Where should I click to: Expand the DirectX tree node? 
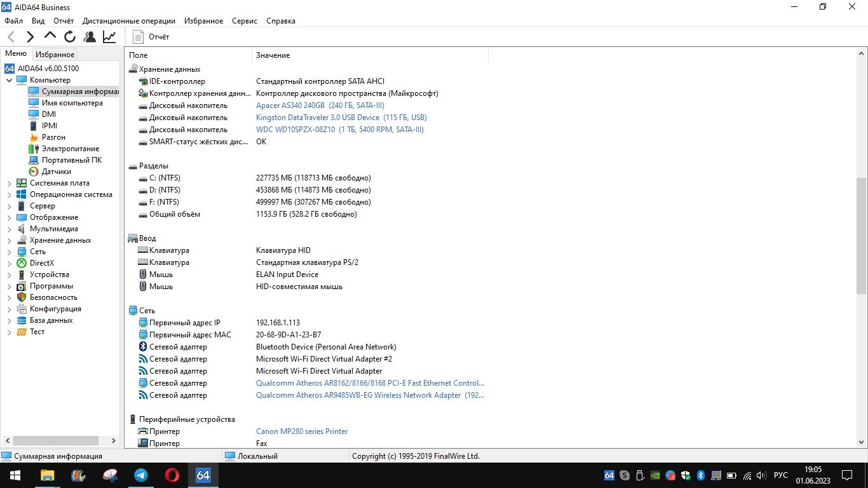(x=9, y=263)
